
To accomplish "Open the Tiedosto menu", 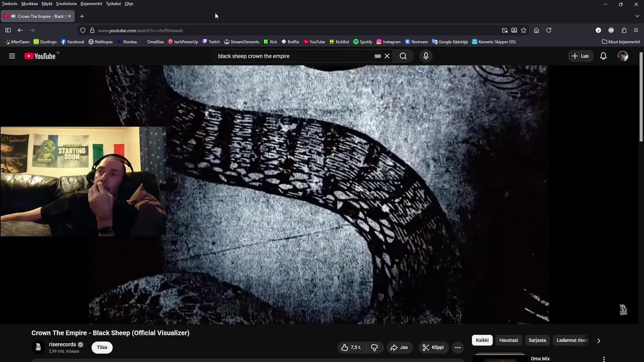I will (10, 4).
